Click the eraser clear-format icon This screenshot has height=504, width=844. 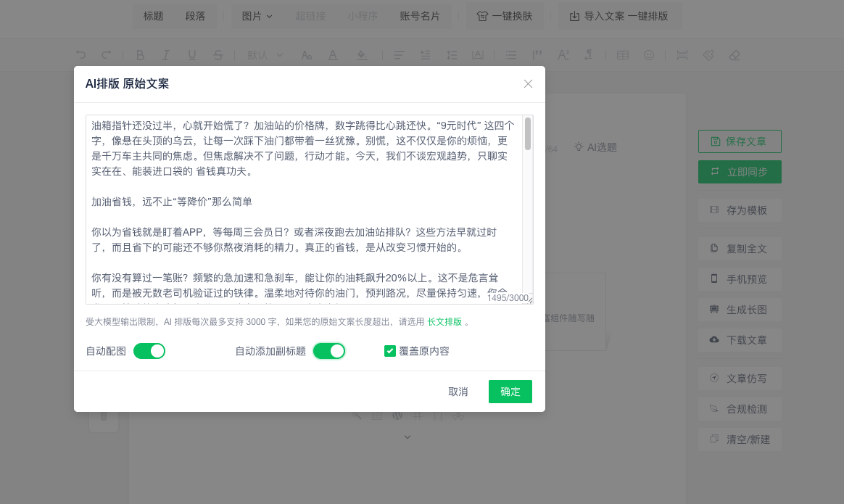[735, 55]
